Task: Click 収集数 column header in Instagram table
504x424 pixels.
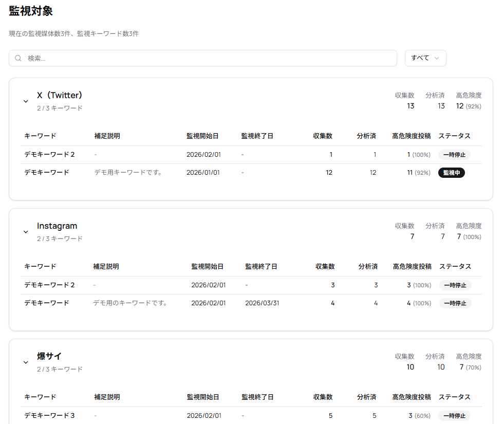Action: click(325, 267)
